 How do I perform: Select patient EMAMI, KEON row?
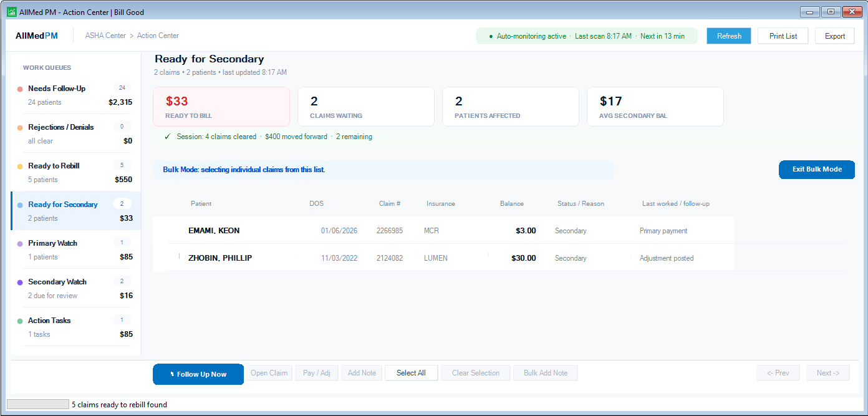pyautogui.click(x=443, y=231)
